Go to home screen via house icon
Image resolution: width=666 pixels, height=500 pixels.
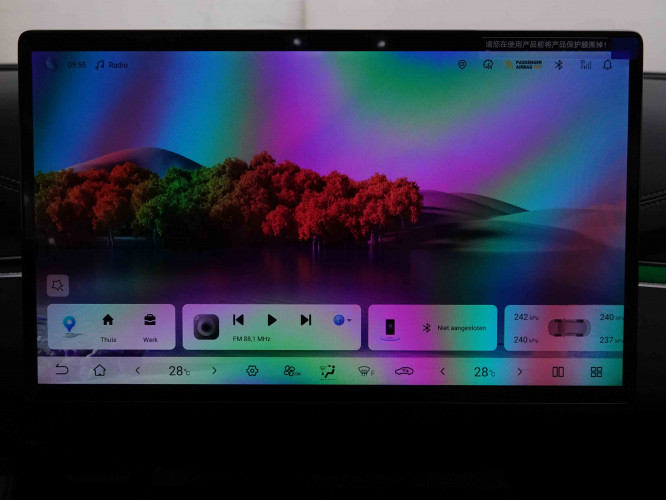click(x=99, y=371)
